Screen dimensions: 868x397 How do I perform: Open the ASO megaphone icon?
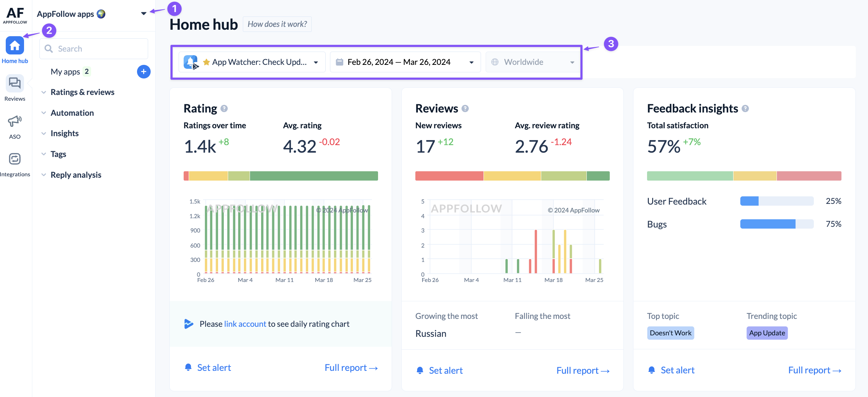(15, 121)
